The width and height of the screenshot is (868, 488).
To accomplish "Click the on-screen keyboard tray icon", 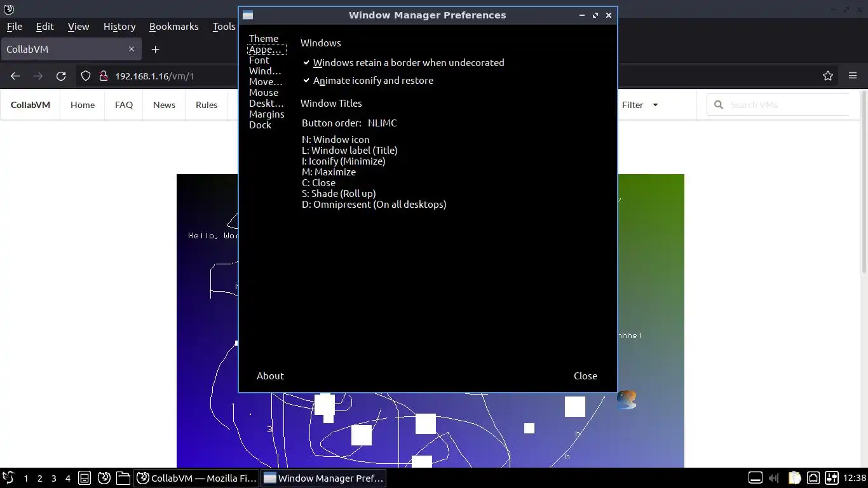I will click(755, 478).
